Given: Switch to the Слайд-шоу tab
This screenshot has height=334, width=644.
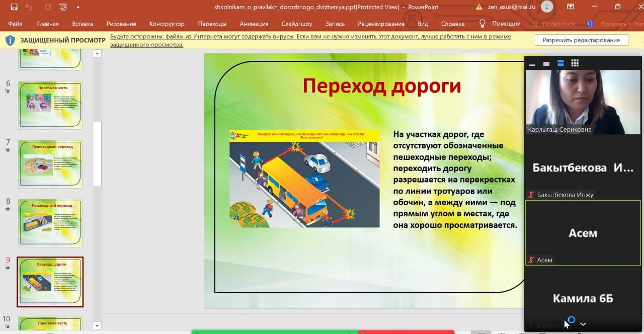Looking at the screenshot, I should [x=297, y=24].
